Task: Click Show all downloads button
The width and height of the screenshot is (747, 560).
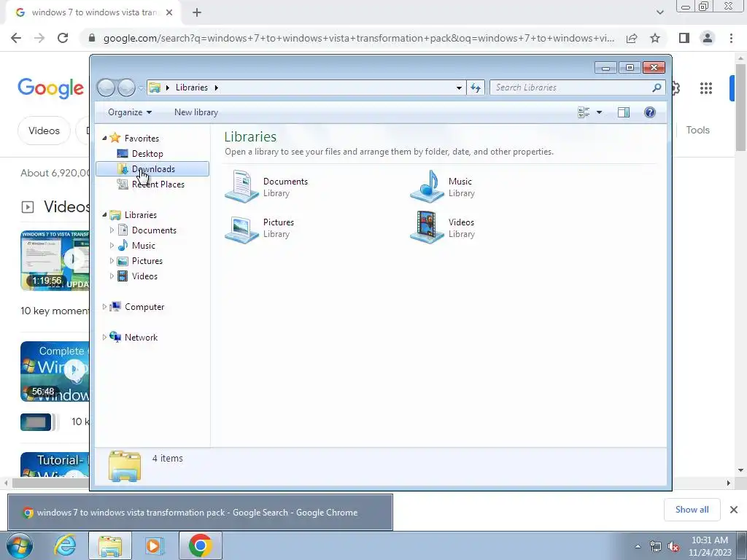Action: click(x=692, y=510)
